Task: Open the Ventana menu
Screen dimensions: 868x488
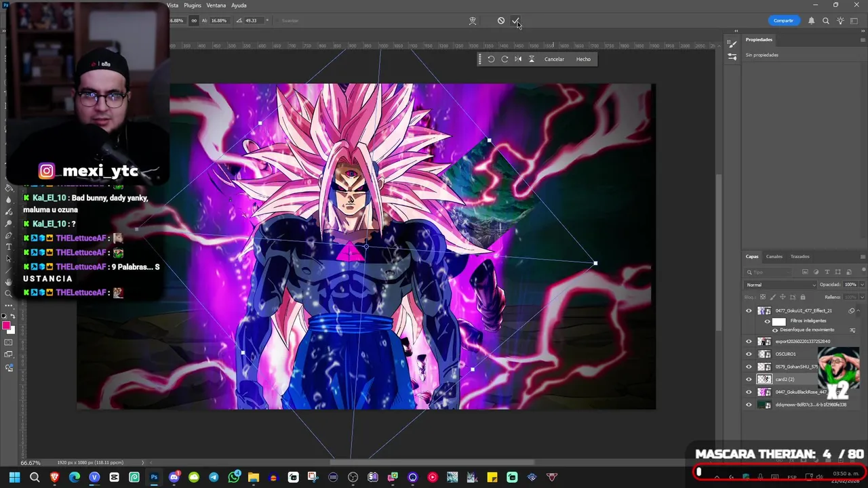Action: point(216,5)
